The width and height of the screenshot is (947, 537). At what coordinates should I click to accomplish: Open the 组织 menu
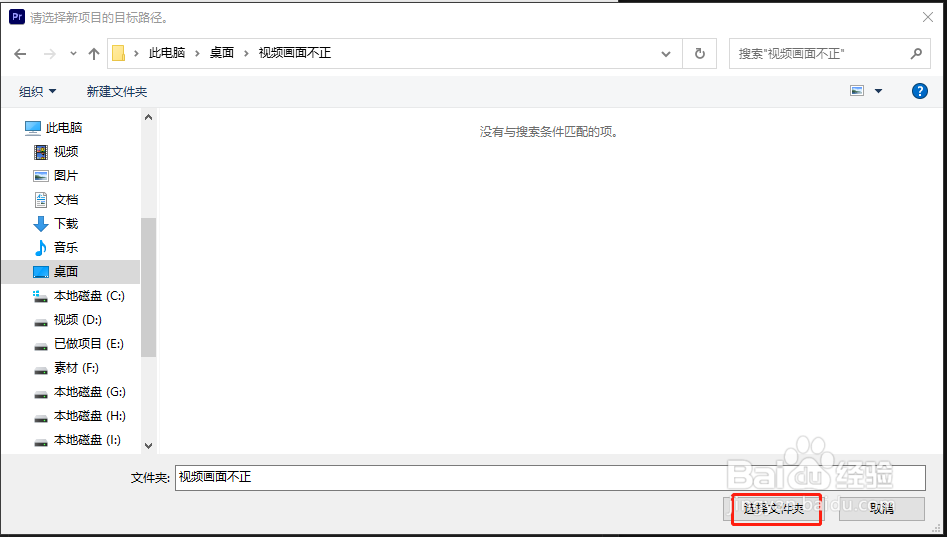tap(37, 91)
